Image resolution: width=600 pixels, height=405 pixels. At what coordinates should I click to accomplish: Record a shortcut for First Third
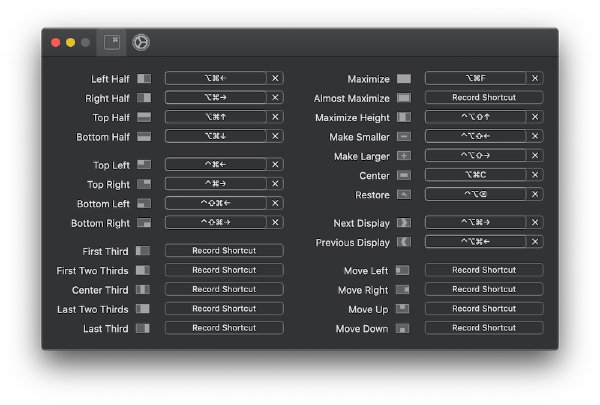[x=224, y=250]
